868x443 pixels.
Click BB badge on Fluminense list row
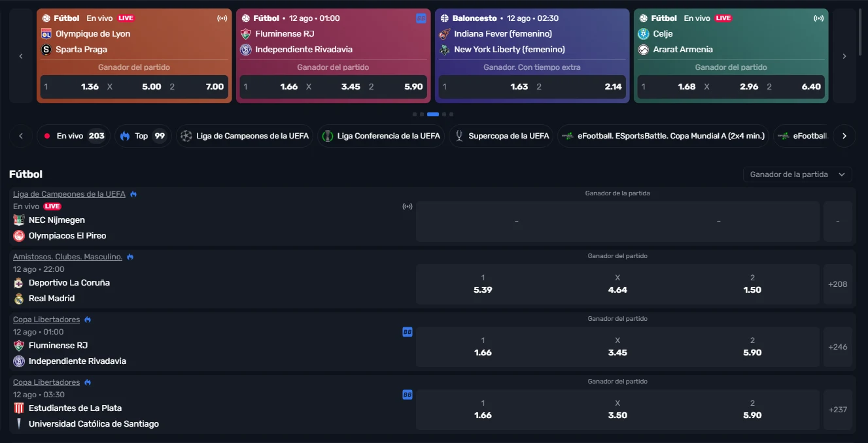pyautogui.click(x=408, y=332)
